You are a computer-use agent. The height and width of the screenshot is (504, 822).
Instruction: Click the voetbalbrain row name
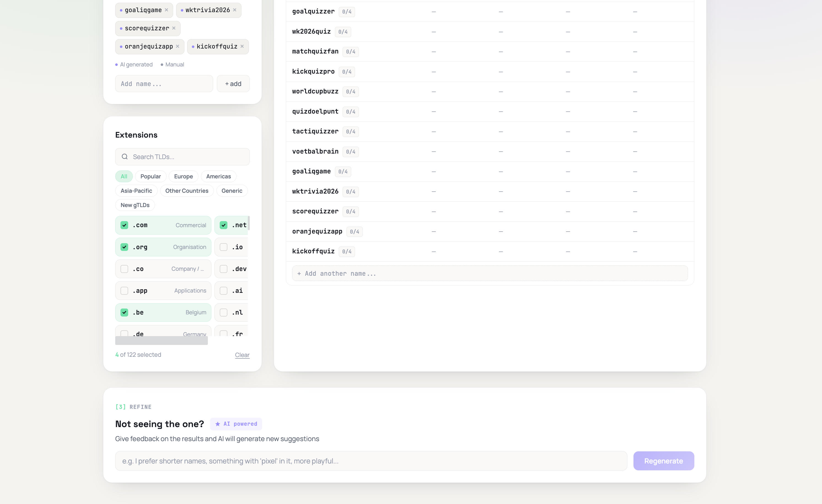tap(315, 152)
